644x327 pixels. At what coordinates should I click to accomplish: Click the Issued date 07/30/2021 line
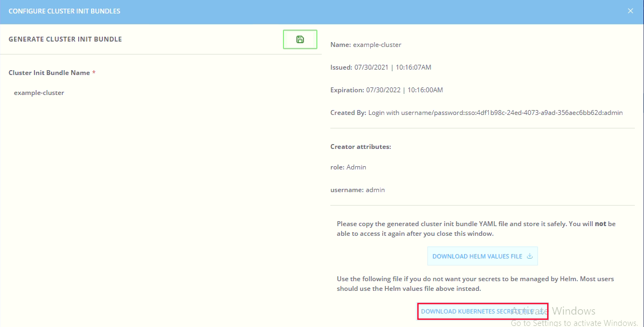tap(380, 67)
